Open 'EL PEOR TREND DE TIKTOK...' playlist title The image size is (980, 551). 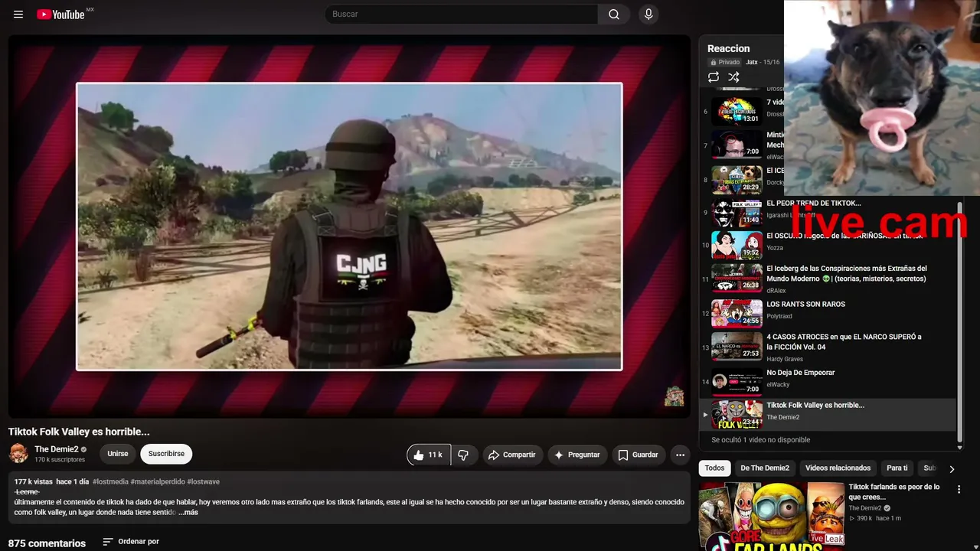coord(814,204)
